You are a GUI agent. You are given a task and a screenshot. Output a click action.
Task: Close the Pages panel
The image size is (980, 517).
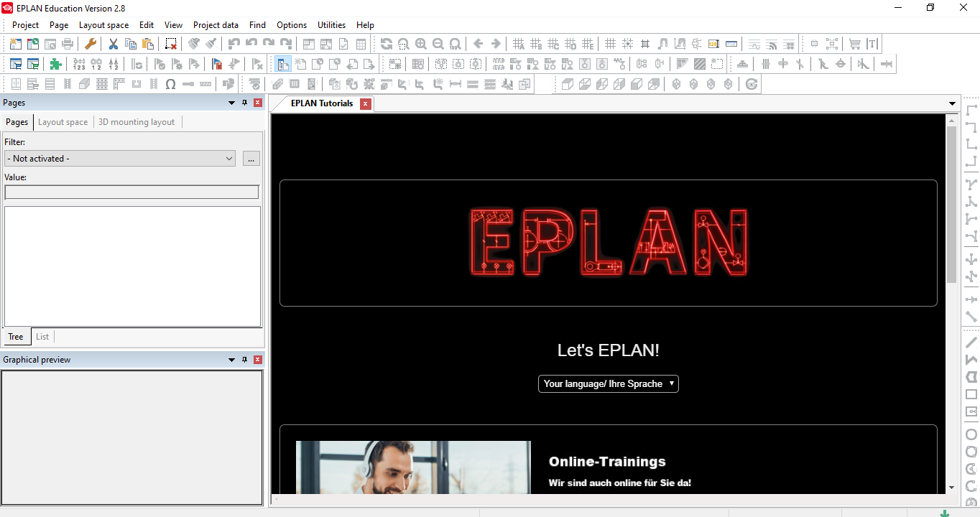click(x=258, y=103)
